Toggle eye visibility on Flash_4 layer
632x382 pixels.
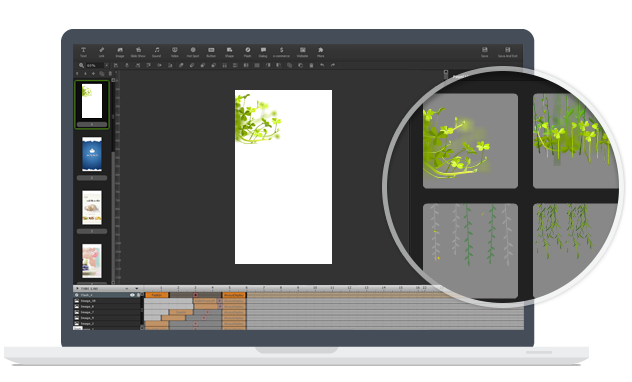132,295
